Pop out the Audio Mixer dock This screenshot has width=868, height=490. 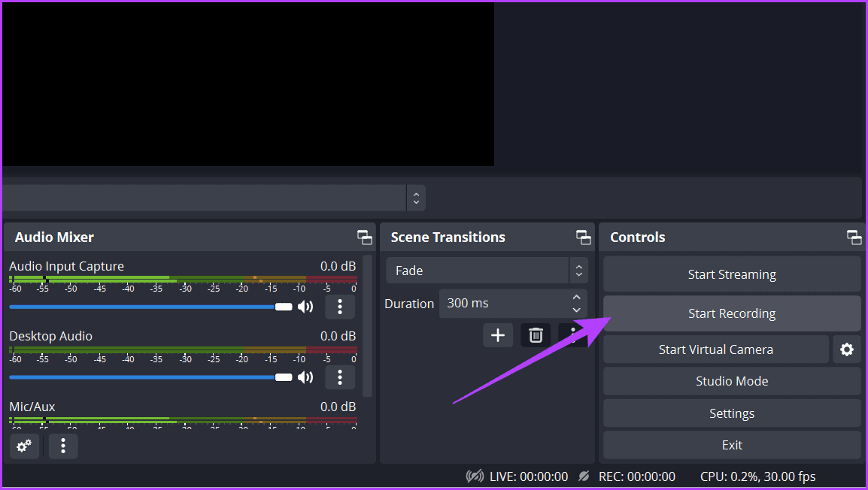pyautogui.click(x=364, y=237)
